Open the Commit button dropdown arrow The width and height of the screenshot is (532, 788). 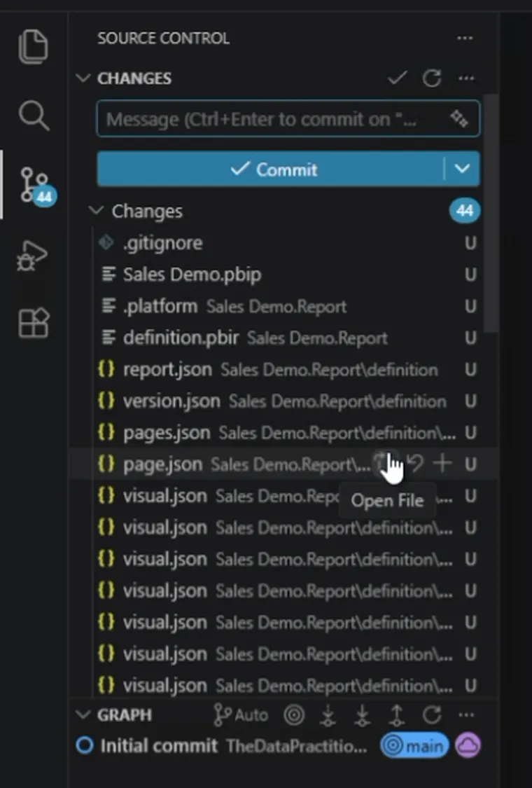(462, 169)
